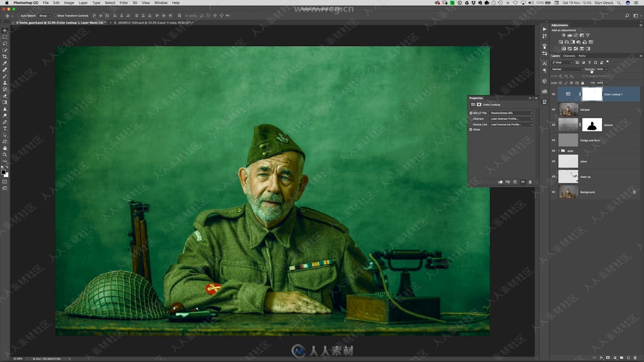This screenshot has width=644, height=362.
Task: Hide the Background layer
Action: click(553, 192)
